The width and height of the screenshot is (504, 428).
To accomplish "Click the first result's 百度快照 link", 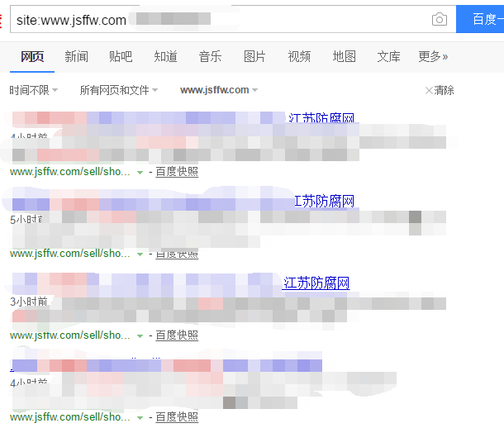I will tap(177, 172).
